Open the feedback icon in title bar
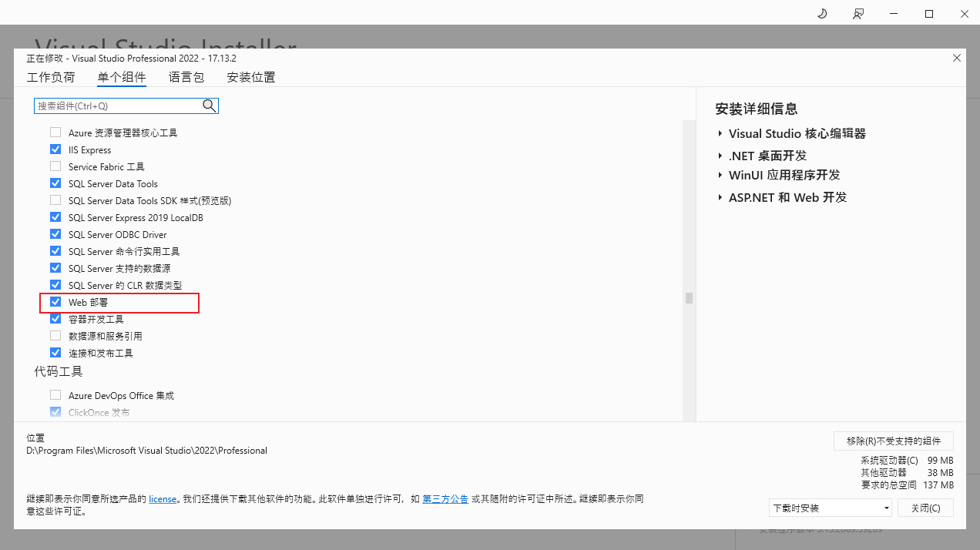This screenshot has width=980, height=550. click(x=858, y=13)
